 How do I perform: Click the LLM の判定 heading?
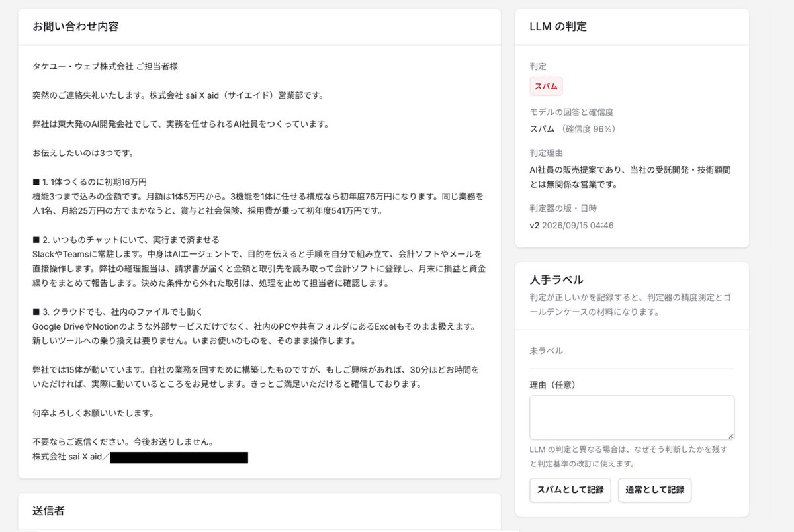coord(558,26)
